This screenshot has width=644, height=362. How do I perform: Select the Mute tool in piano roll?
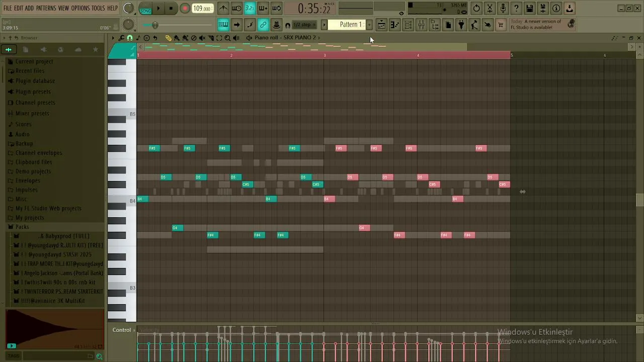(x=202, y=38)
